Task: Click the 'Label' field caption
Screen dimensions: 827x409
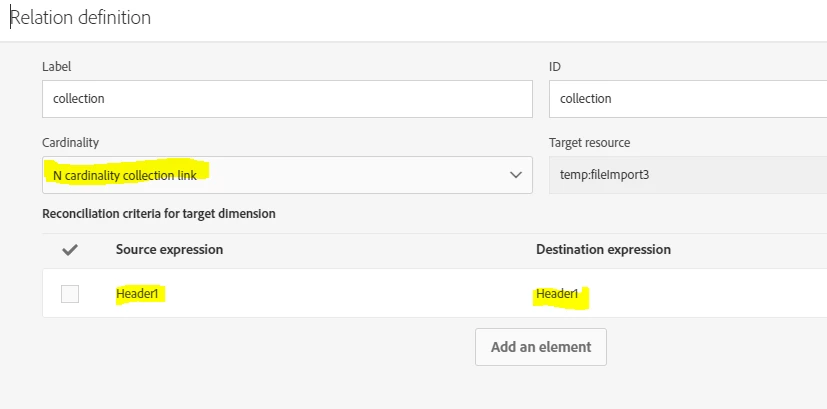Action: [x=56, y=67]
